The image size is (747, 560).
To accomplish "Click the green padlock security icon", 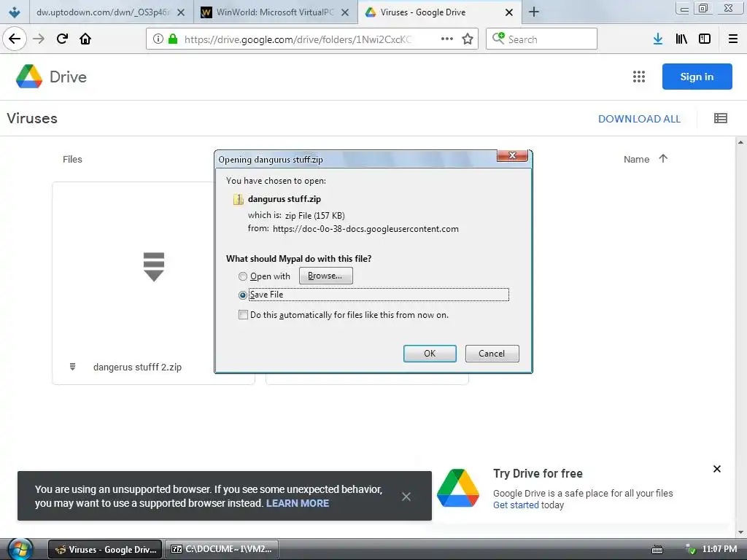I will click(x=173, y=39).
